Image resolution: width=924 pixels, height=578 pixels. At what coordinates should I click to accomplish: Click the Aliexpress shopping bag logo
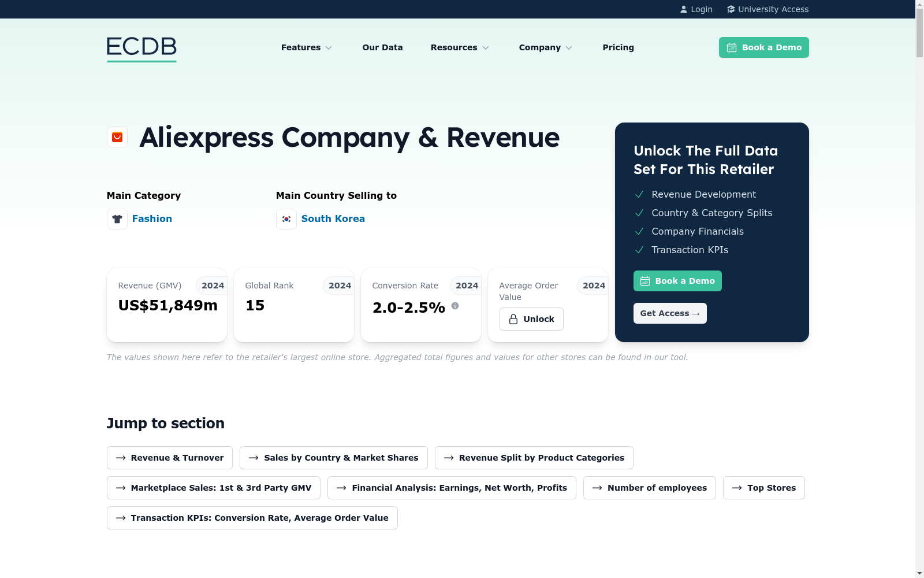117,137
